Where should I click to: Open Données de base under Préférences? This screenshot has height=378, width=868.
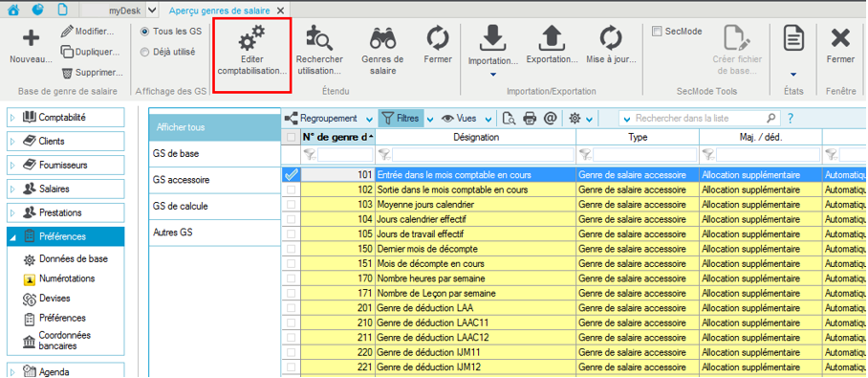tap(65, 258)
